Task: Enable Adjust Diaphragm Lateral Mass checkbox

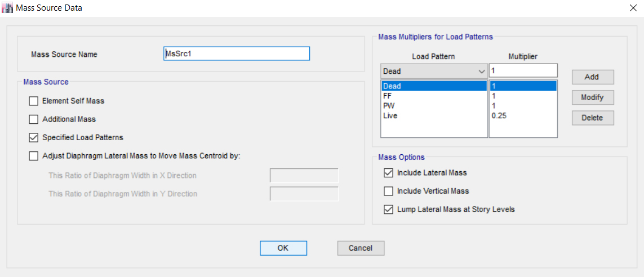Action: coord(33,156)
